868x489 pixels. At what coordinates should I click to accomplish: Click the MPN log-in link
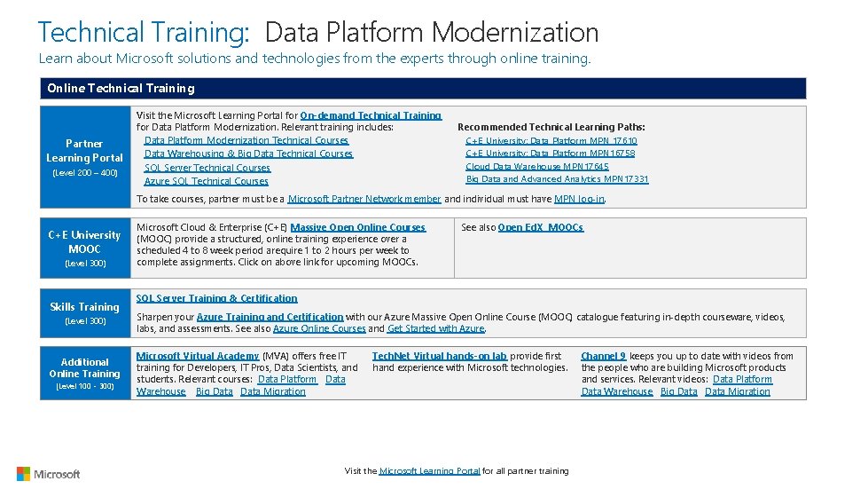coord(579,199)
